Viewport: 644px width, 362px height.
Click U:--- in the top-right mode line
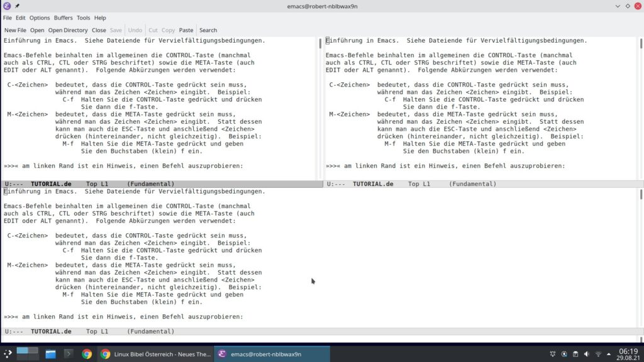(x=336, y=184)
